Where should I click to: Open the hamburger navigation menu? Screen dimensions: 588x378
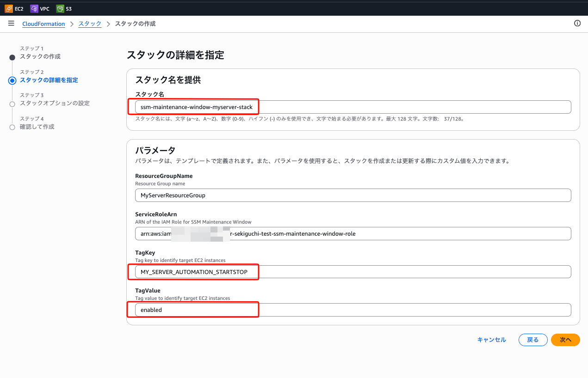pyautogui.click(x=11, y=24)
